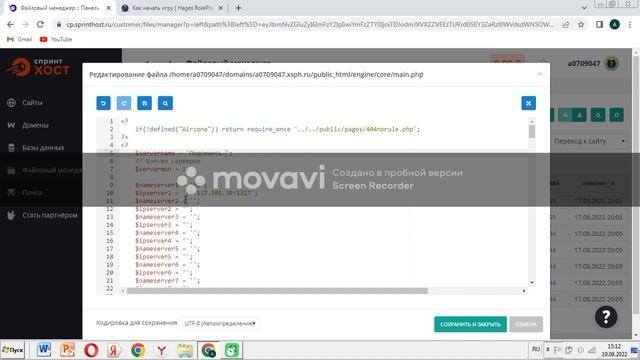Click the clock in the system tray
The width and height of the screenshot is (640, 360).
pos(614,350)
